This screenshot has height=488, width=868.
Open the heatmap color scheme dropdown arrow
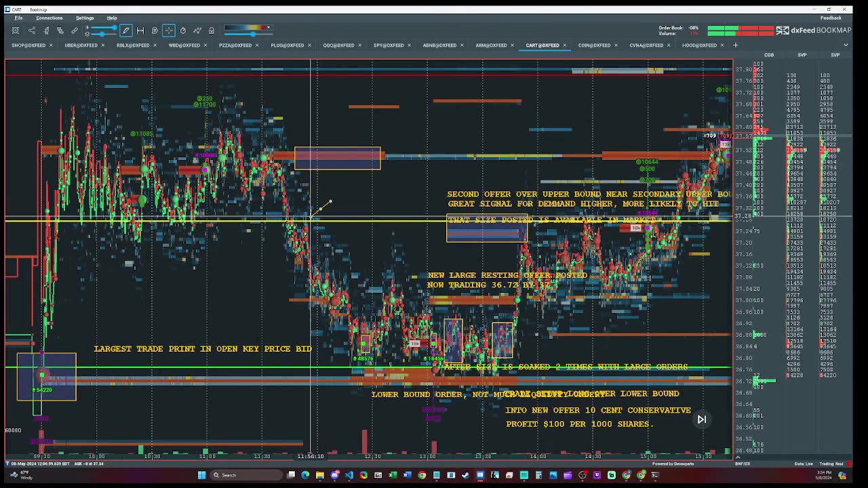(269, 28)
